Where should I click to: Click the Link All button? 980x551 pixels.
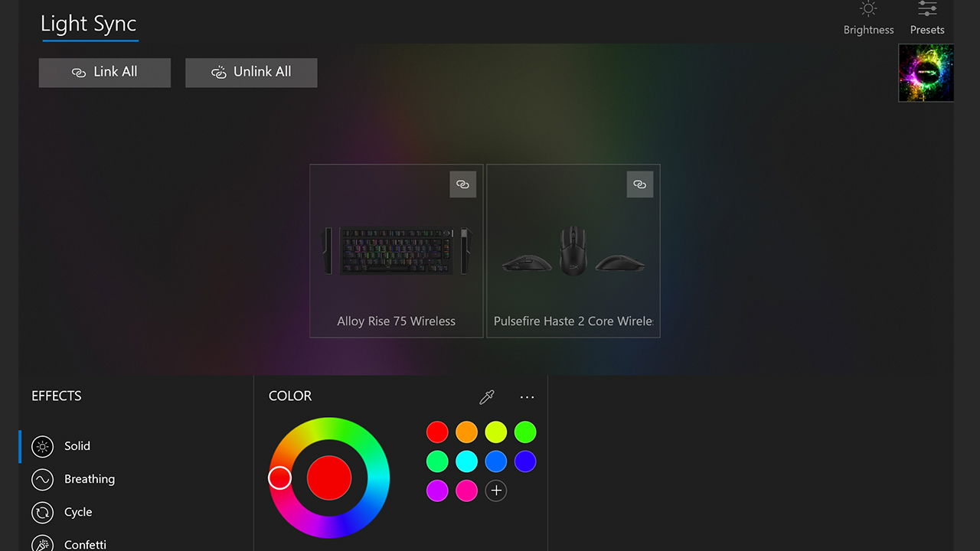[105, 73]
